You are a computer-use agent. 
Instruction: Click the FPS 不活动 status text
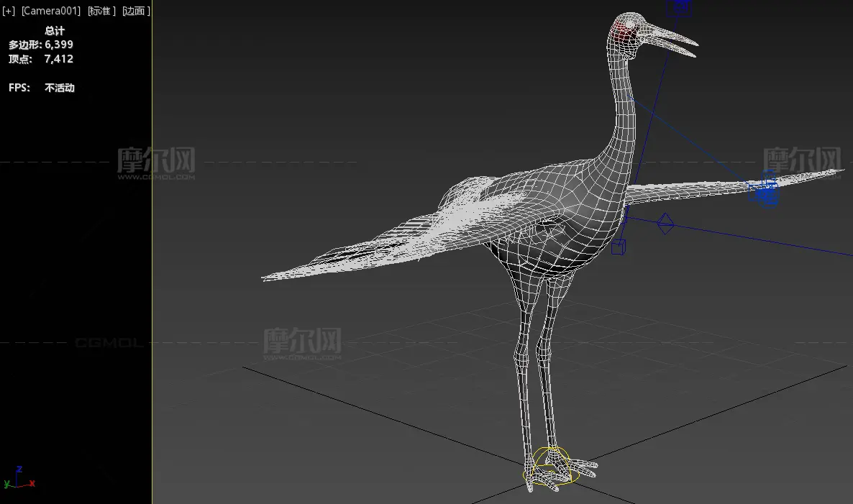point(59,88)
